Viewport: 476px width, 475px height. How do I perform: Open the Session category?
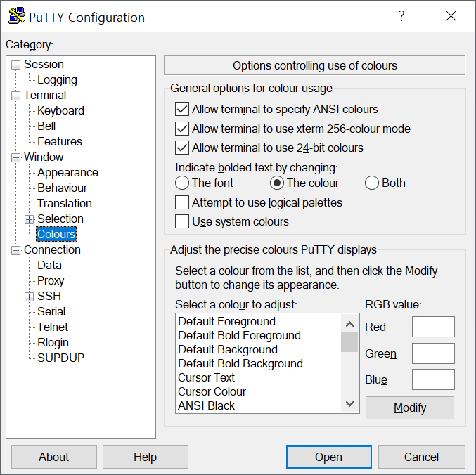[44, 65]
